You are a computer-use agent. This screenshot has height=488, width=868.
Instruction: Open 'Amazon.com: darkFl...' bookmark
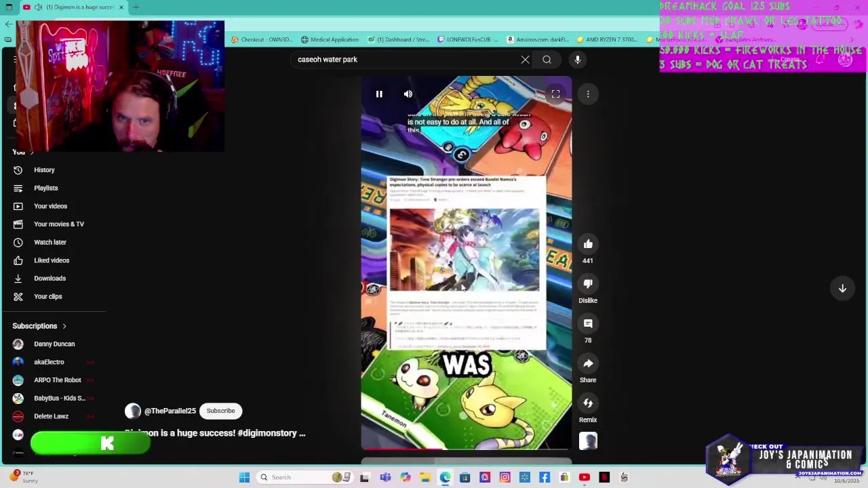point(537,40)
